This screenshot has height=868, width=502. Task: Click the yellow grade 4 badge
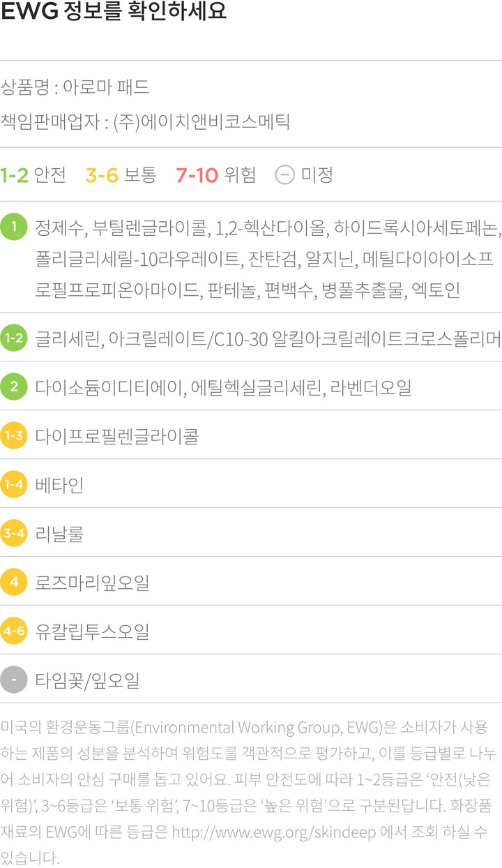tap(14, 582)
